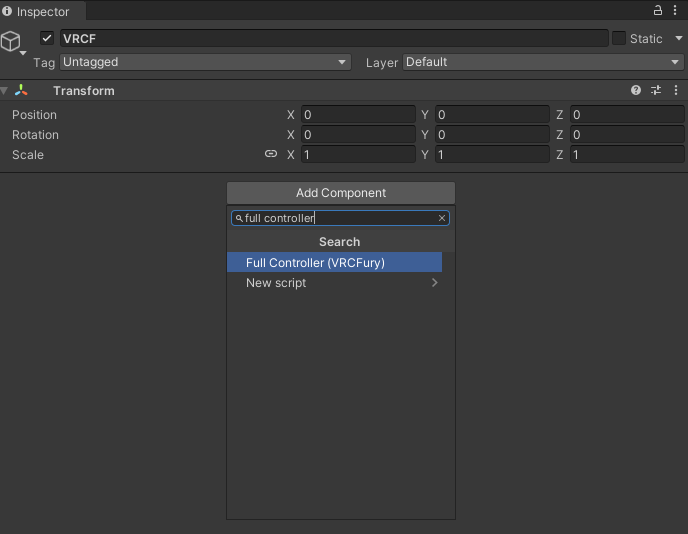Click the Position Z value field
The height and width of the screenshot is (534, 688).
point(627,115)
